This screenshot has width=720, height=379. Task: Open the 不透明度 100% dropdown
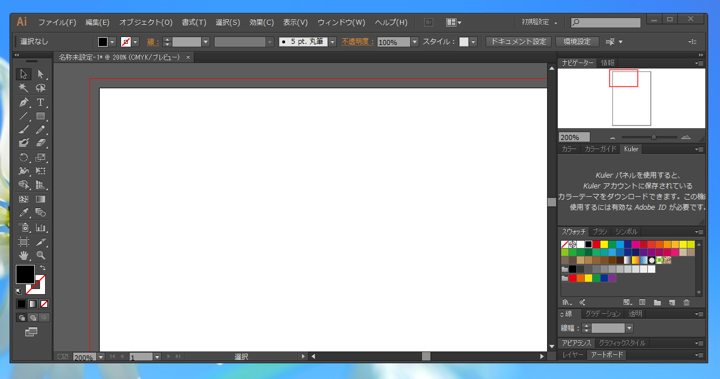click(415, 42)
